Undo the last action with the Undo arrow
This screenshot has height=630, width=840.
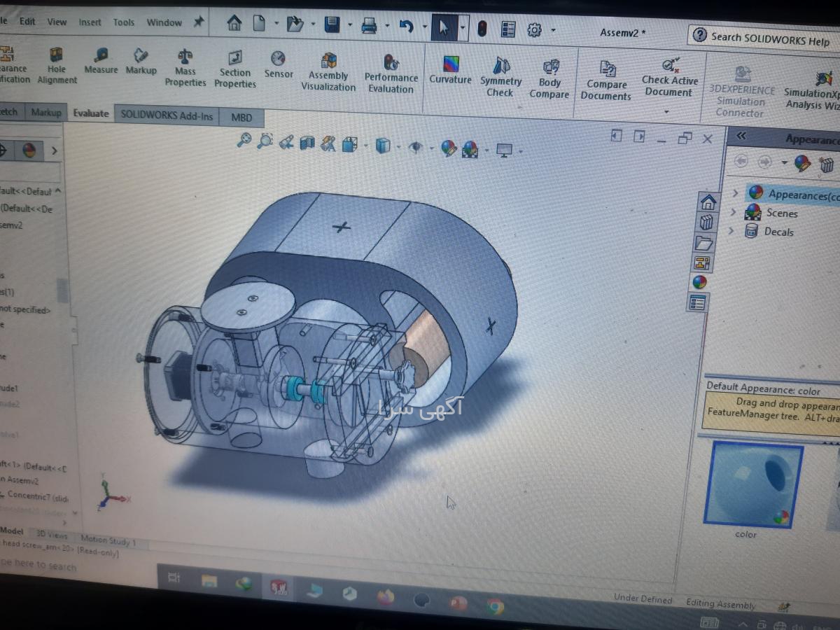pos(406,27)
